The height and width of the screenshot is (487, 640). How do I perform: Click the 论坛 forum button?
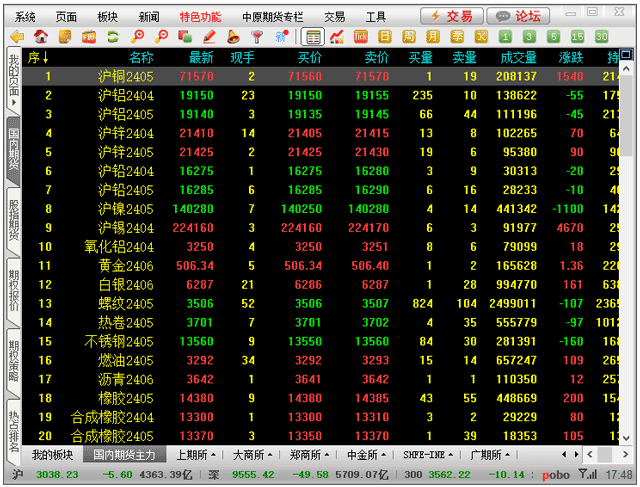point(518,16)
